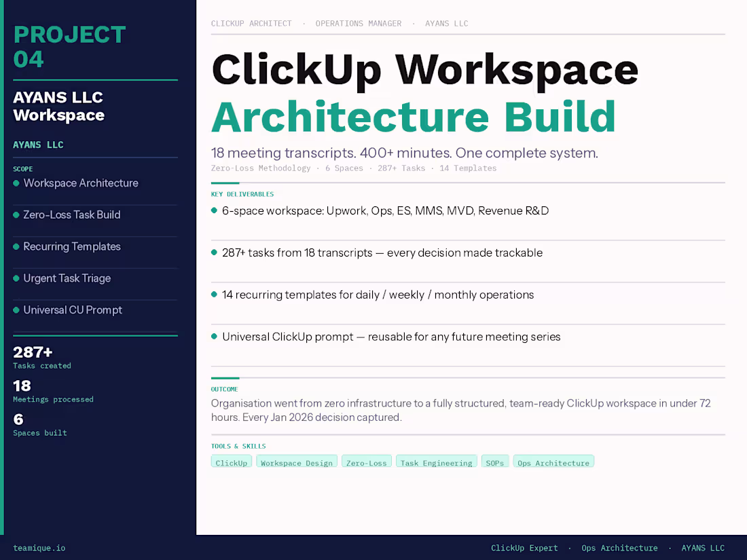Click the dot next to the 14 recurring templates item
The width and height of the screenshot is (747, 560).
[214, 295]
